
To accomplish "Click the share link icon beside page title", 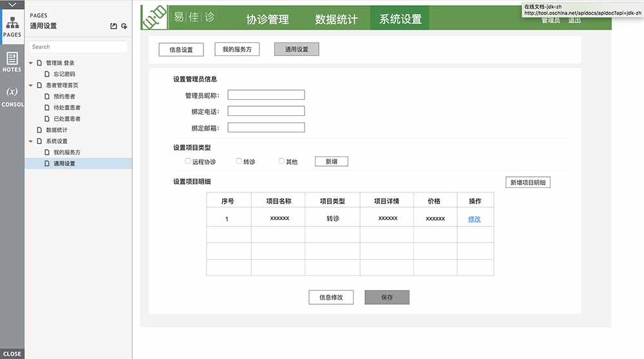I will [x=124, y=26].
